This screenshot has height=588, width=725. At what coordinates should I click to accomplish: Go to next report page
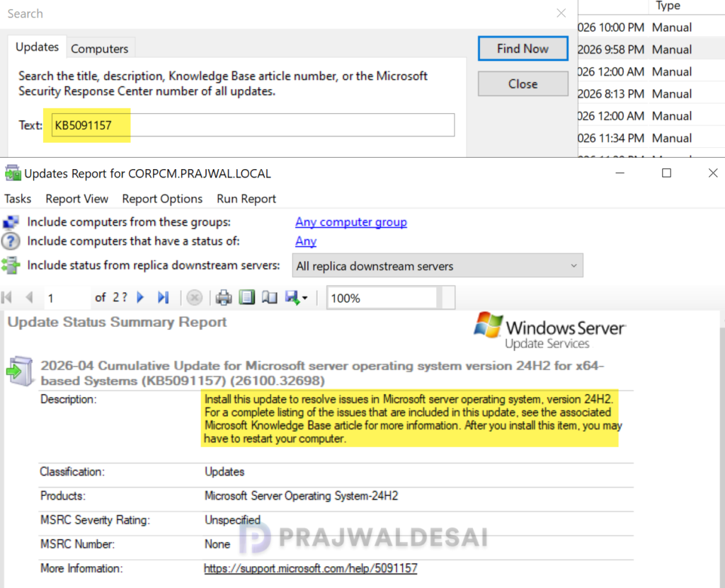(141, 298)
